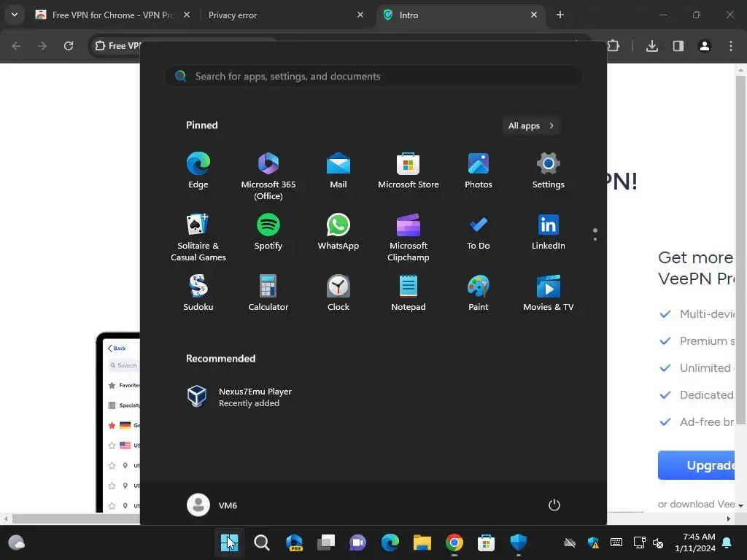Open a new Chrome tab
This screenshot has height=560, width=747.
560,15
